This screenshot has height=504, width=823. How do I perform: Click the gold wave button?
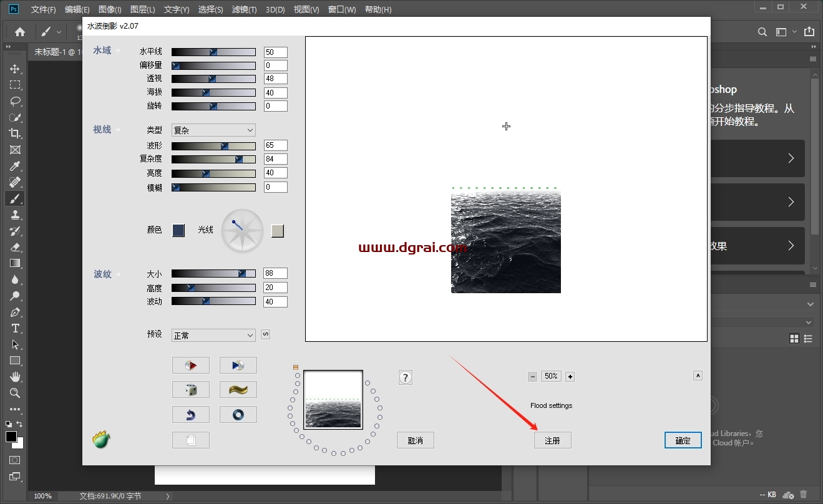pos(238,390)
